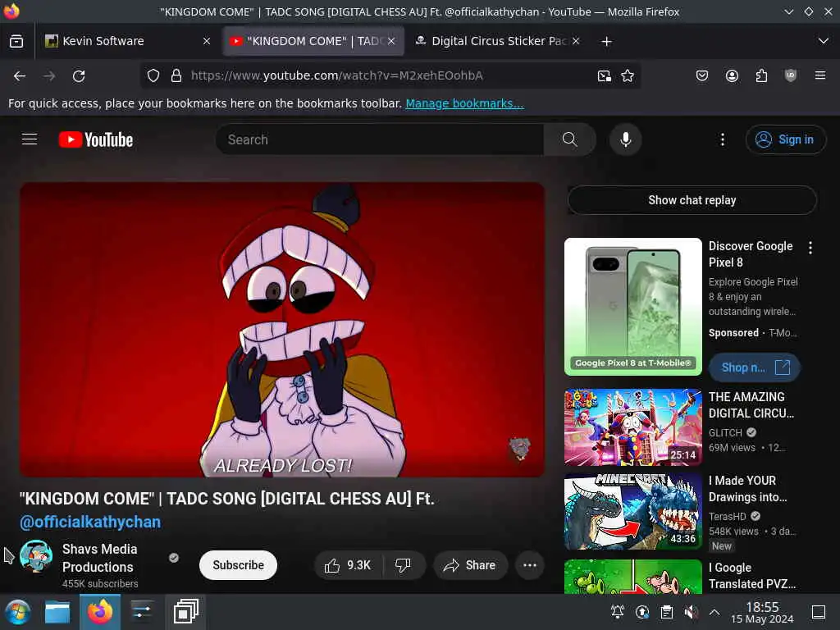
Task: Open the Pocket save icon
Action: 702,75
